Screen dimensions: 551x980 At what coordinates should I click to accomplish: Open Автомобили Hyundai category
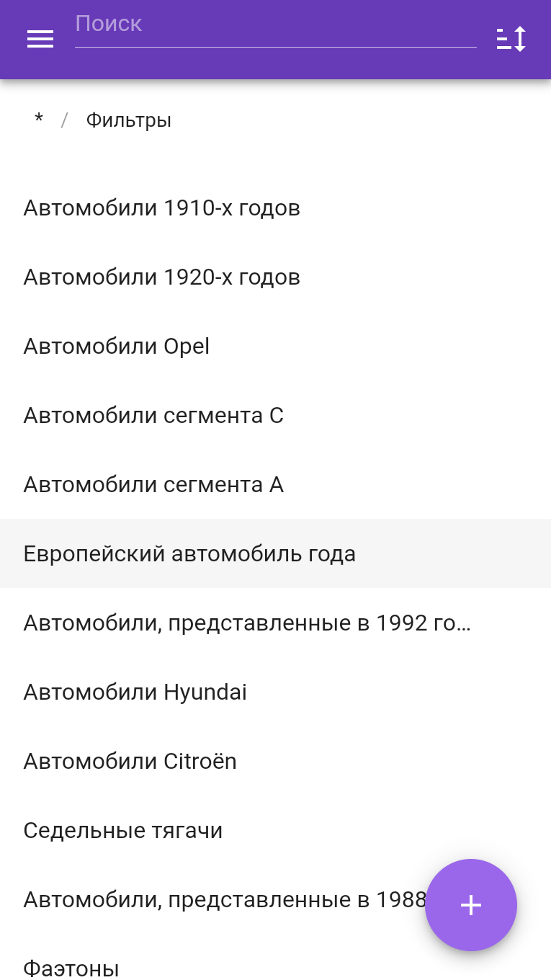pyautogui.click(x=275, y=692)
